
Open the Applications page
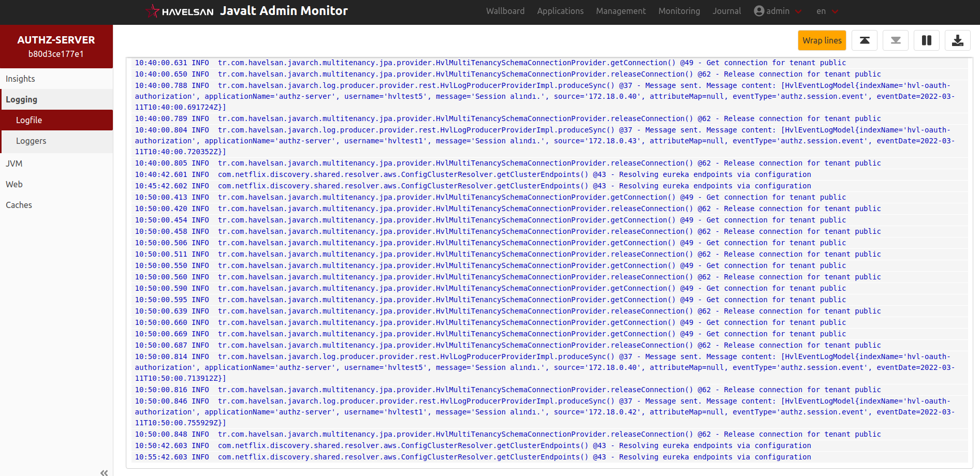click(x=560, y=11)
